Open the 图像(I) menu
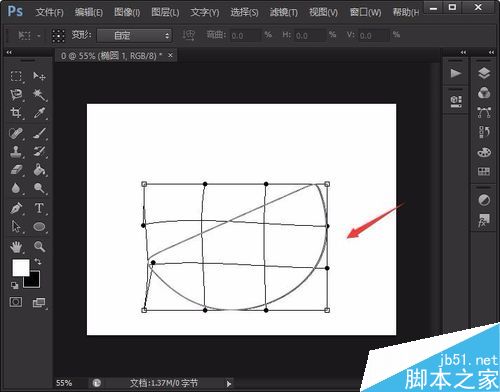The image size is (500, 392). pyautogui.click(x=127, y=13)
